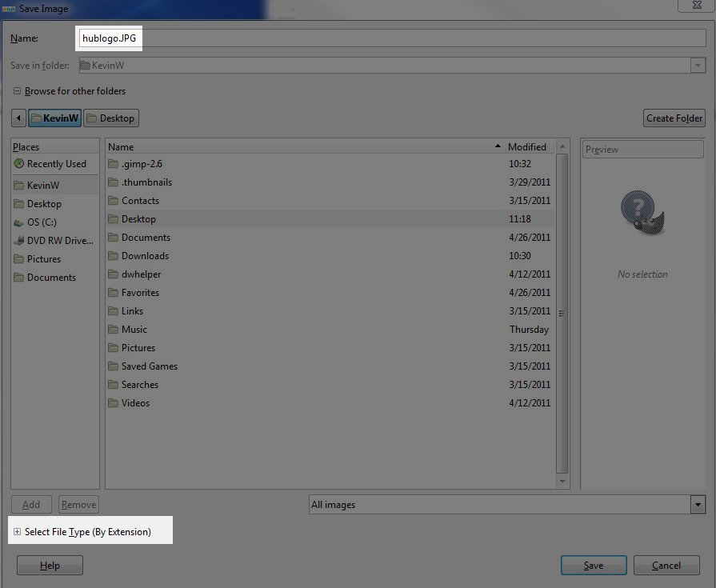
Task: Select the .gimp-2.6 folder icon
Action: tap(113, 164)
